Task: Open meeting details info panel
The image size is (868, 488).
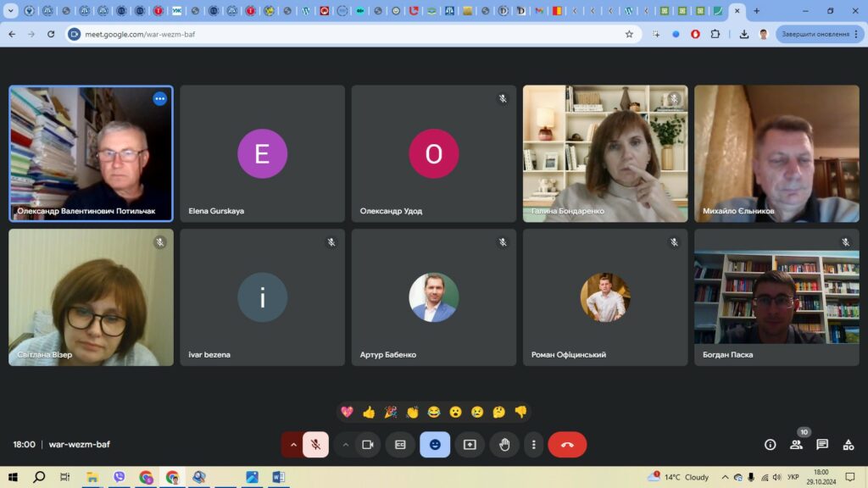Action: click(x=770, y=445)
